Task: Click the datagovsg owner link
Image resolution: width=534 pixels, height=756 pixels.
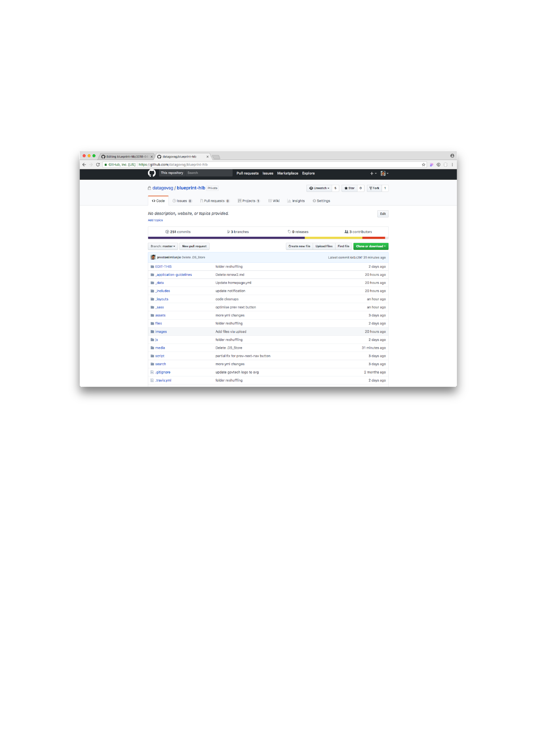Action: pos(163,188)
